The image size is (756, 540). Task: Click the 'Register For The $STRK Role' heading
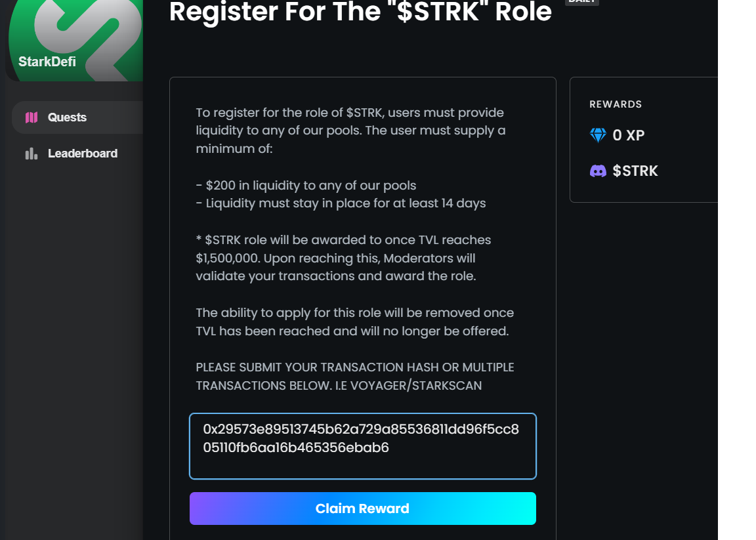tap(360, 12)
